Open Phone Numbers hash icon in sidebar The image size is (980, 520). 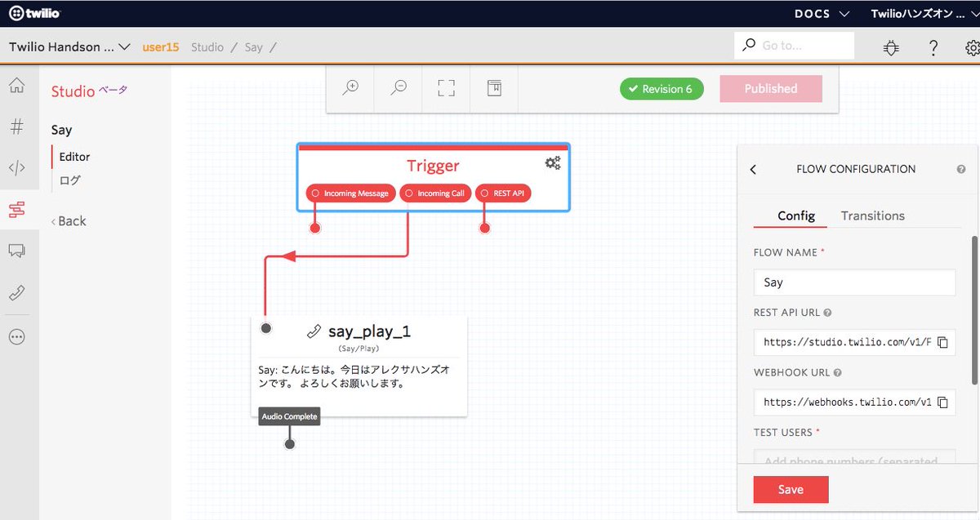16,127
